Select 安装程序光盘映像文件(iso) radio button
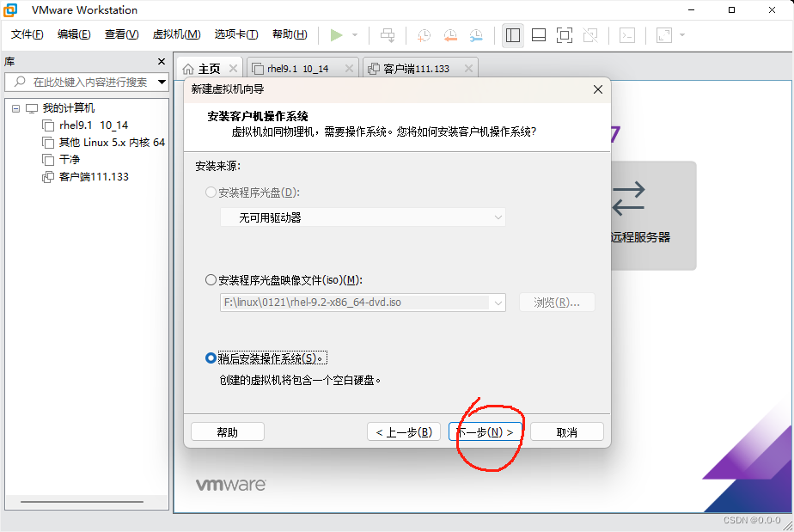794x532 pixels. pyautogui.click(x=211, y=280)
